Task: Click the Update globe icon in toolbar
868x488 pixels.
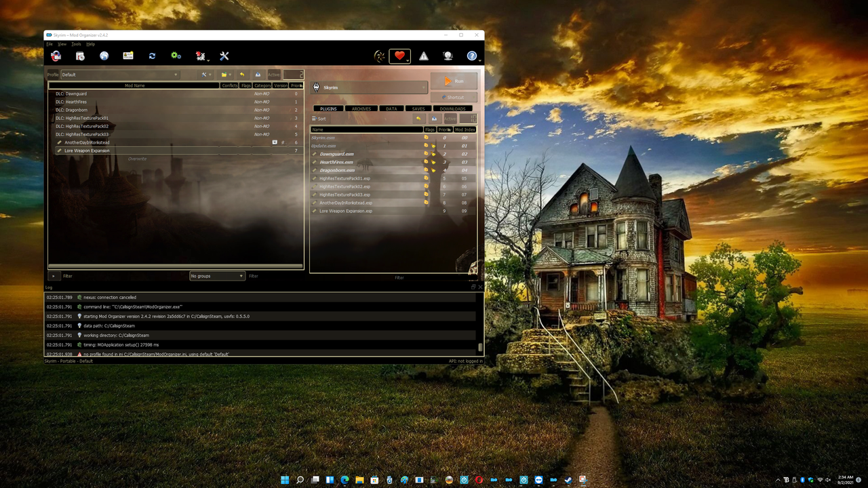Action: click(448, 56)
